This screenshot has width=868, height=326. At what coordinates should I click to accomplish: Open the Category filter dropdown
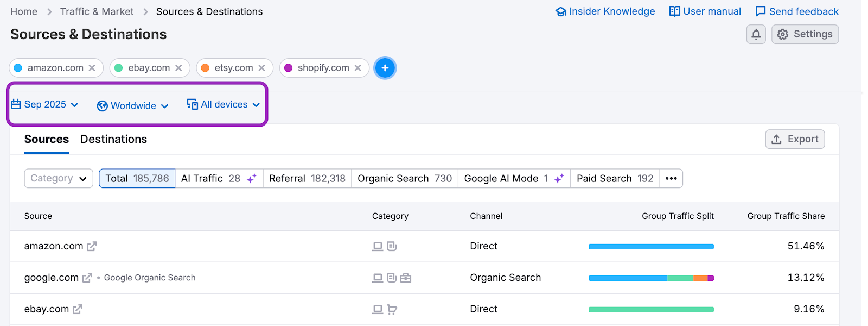pos(59,178)
